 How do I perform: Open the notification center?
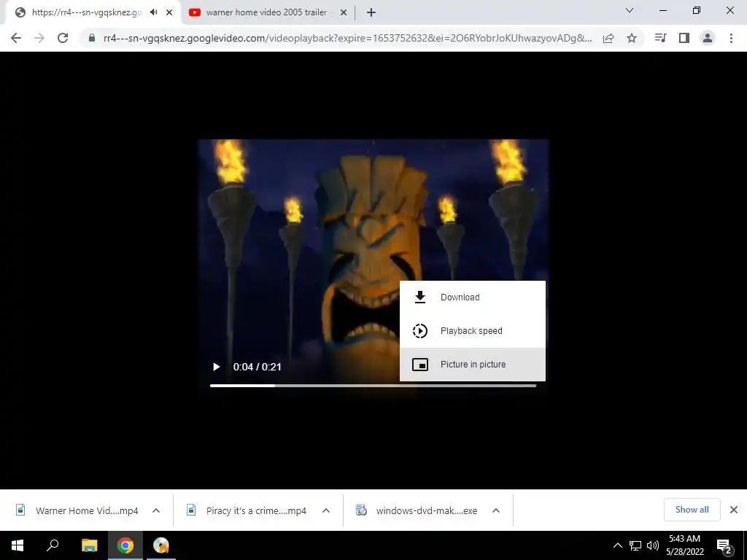(724, 546)
